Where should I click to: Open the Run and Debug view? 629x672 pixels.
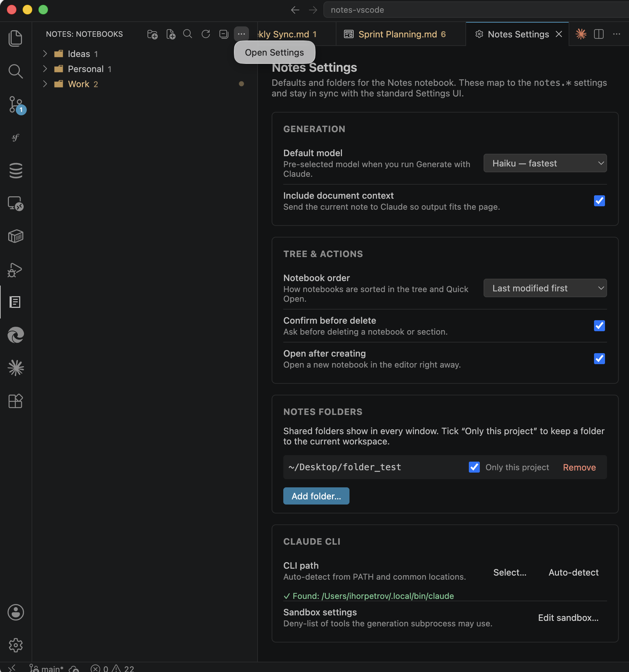[15, 270]
